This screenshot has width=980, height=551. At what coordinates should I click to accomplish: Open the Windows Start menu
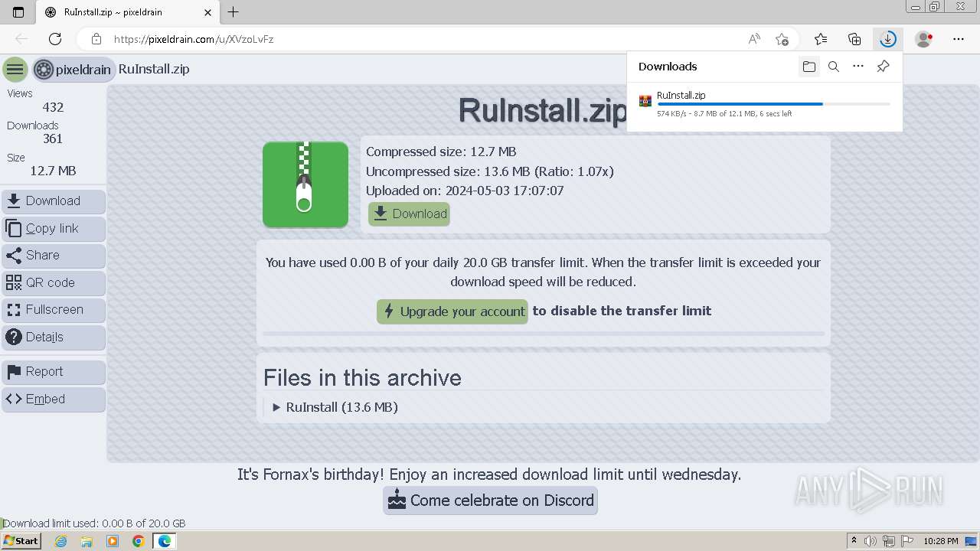(21, 541)
